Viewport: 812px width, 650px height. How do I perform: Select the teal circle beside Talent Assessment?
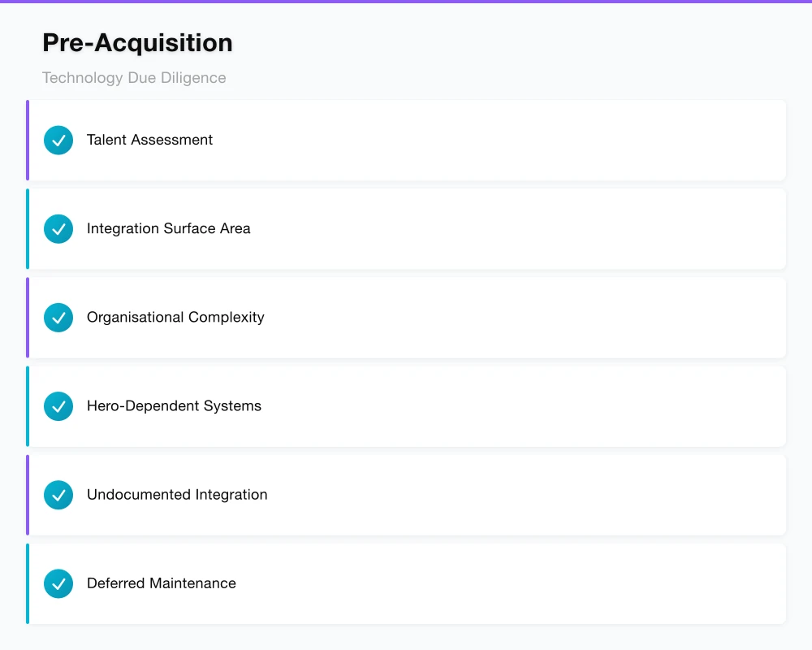pyautogui.click(x=58, y=140)
